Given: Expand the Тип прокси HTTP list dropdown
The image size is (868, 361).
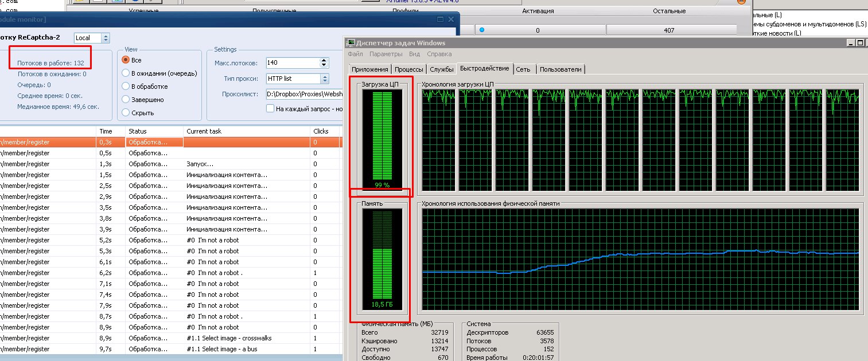Looking at the screenshot, I should (325, 79).
